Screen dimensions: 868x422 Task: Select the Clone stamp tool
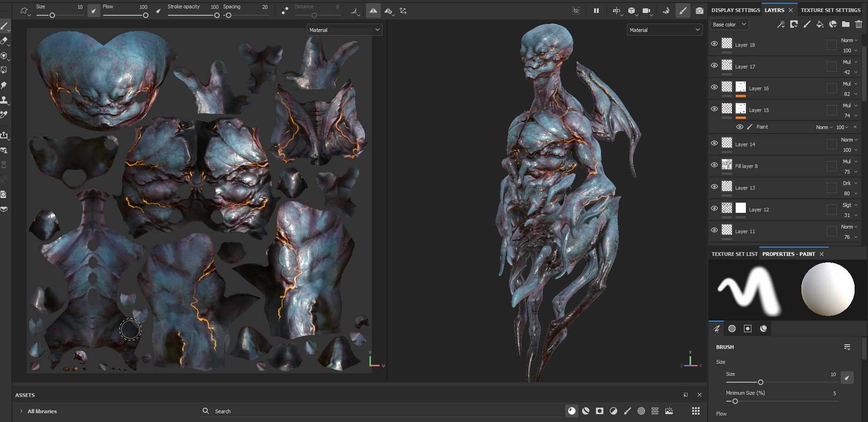4,100
